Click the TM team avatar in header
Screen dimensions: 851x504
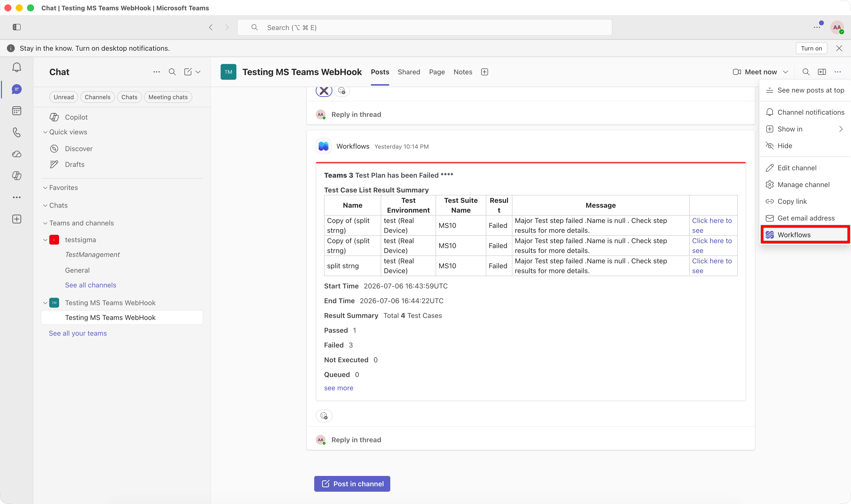[228, 72]
